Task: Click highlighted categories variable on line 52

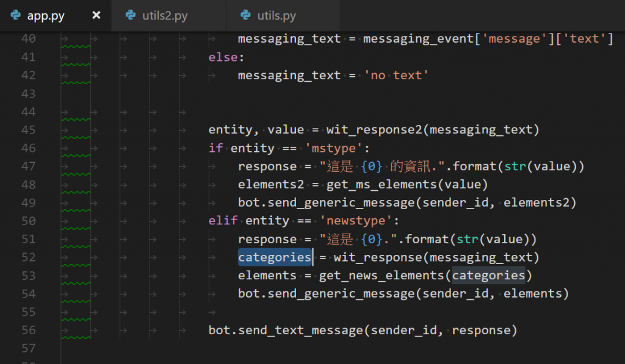Action: click(x=275, y=257)
